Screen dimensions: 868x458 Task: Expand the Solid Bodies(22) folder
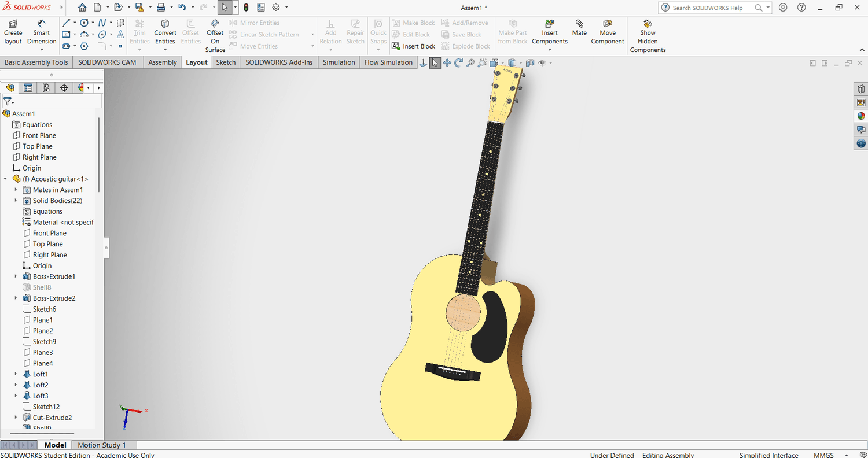16,201
